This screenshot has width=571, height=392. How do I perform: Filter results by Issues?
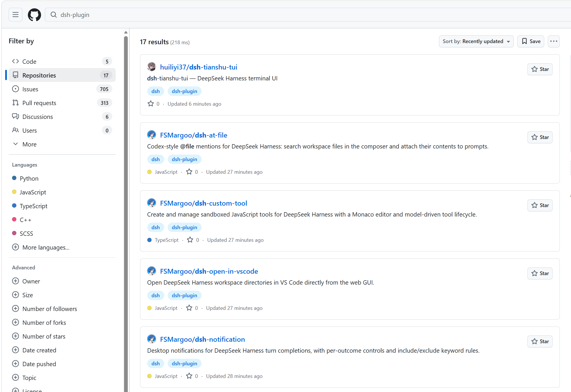coord(62,89)
